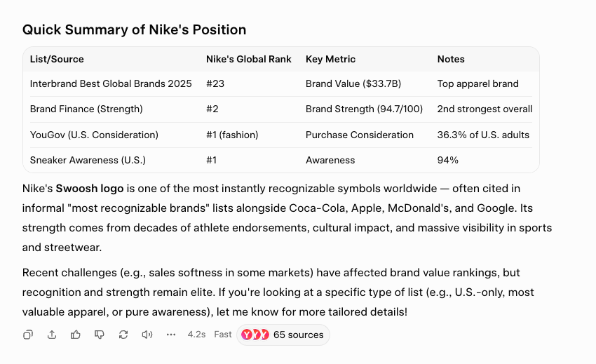
Task: Click the Interbrand Best Global Brands 2025 cell
Action: click(x=111, y=83)
